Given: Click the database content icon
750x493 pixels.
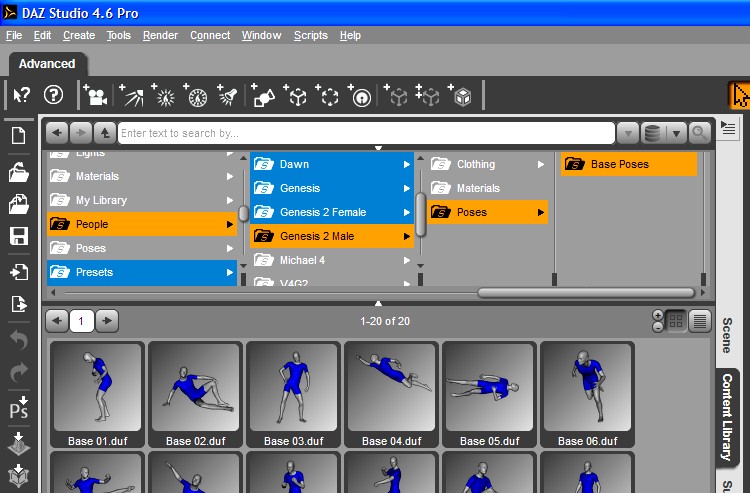Looking at the screenshot, I should tap(652, 133).
